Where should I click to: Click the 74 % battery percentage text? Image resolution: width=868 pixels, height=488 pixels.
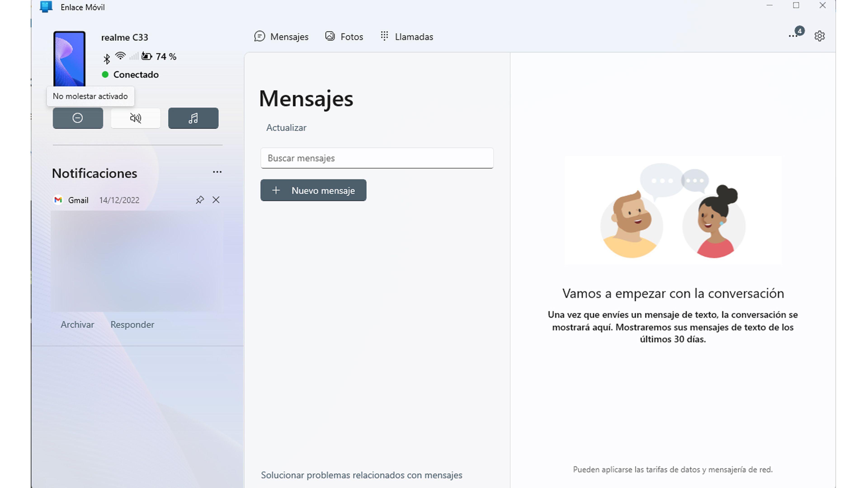point(166,56)
